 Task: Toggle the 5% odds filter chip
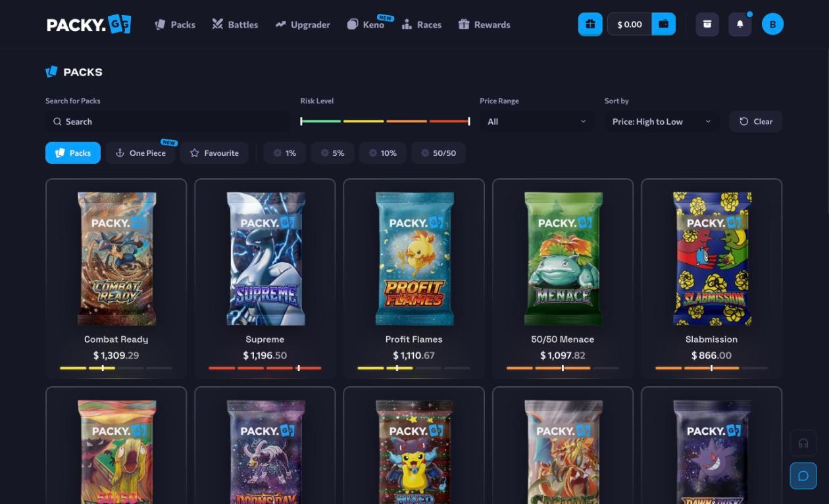click(x=332, y=153)
